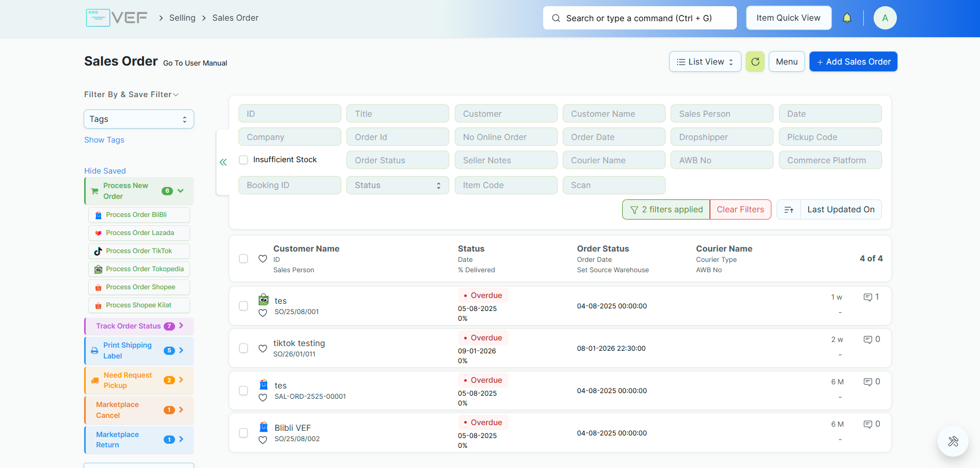The height and width of the screenshot is (468, 980).
Task: Click the VEF logo icon
Action: coord(98,18)
